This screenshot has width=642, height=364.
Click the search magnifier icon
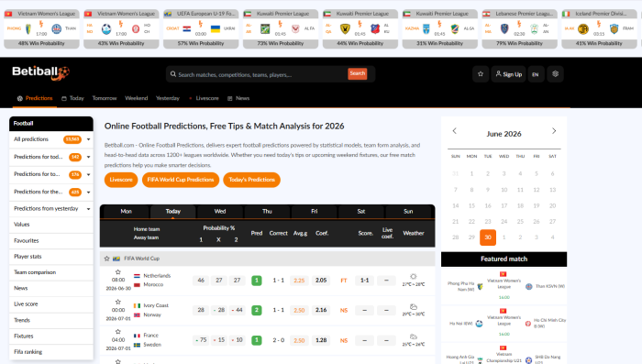tap(173, 74)
